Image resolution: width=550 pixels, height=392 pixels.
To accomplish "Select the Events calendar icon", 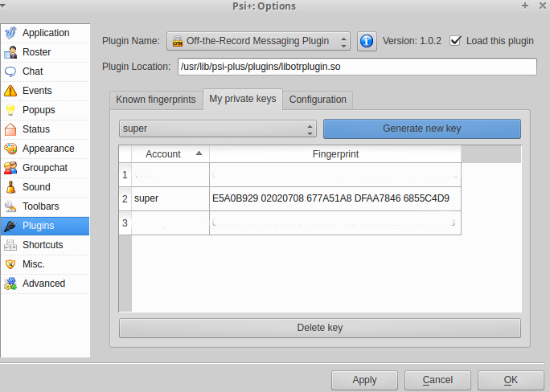I will 11,91.
